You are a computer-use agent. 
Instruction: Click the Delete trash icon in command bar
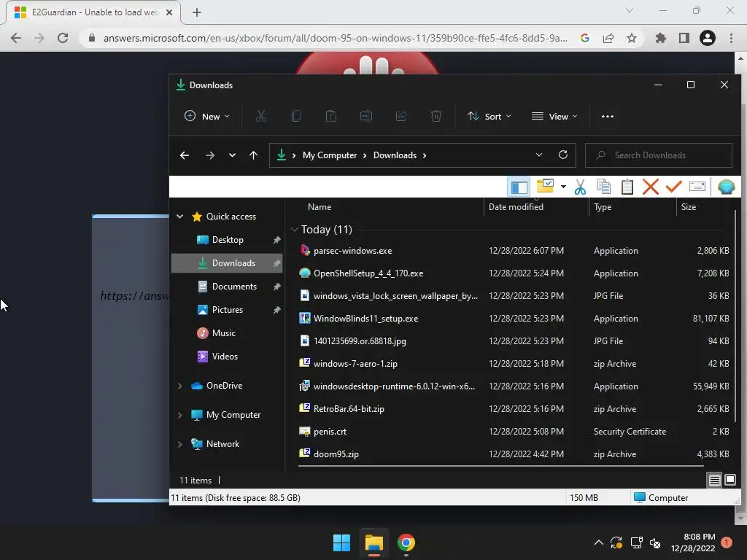436,116
